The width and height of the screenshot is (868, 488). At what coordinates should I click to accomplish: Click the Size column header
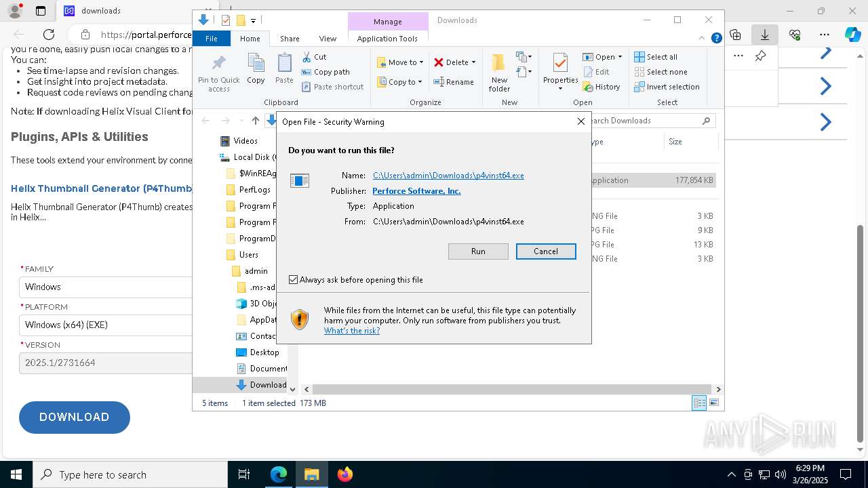pos(690,142)
